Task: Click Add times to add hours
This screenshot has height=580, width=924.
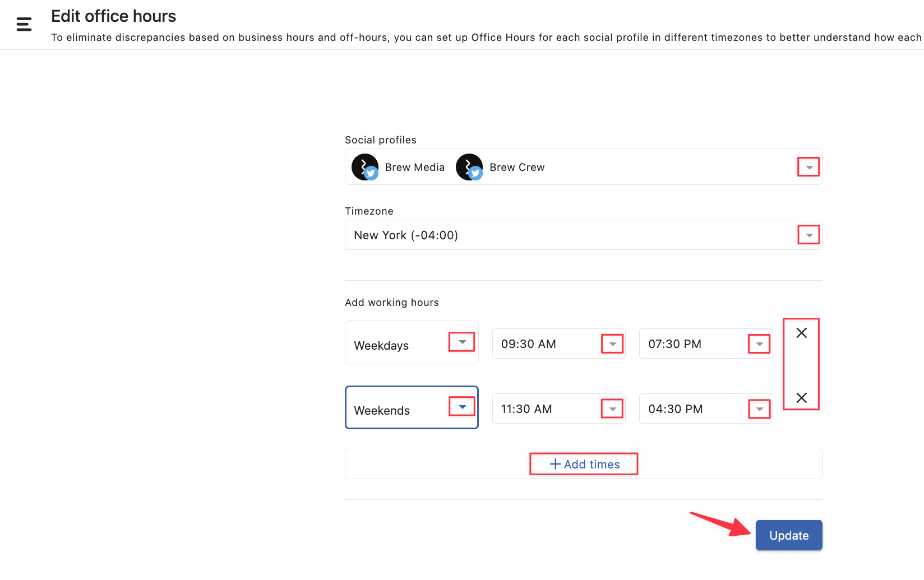Action: (591, 464)
